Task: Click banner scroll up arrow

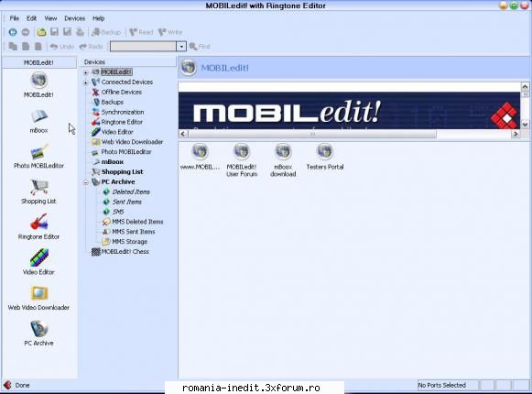Action: pyautogui.click(x=525, y=87)
